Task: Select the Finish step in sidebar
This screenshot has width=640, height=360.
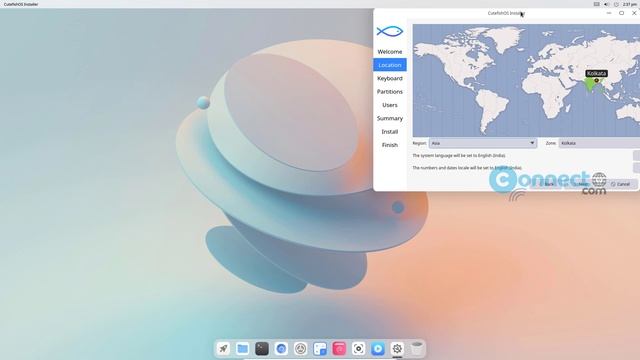Action: (x=390, y=145)
